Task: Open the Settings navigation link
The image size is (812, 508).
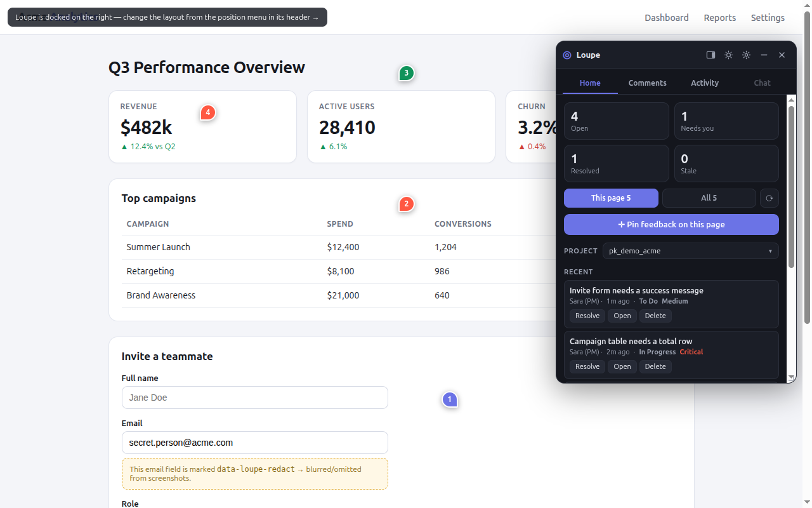Action: pos(768,18)
